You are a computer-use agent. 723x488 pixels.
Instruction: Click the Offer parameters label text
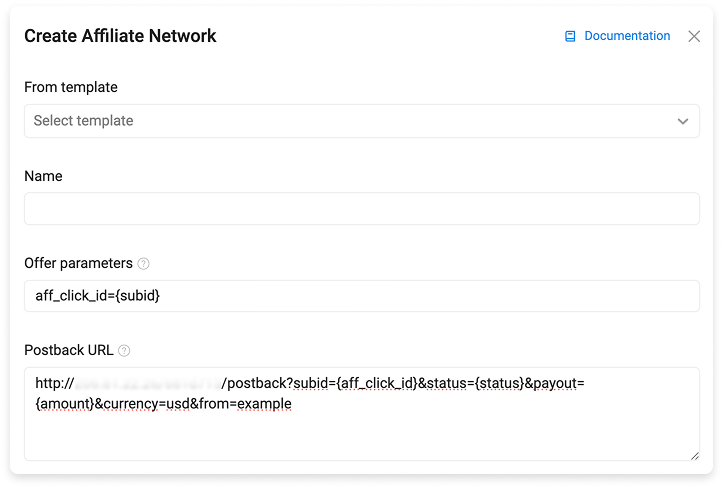click(78, 263)
